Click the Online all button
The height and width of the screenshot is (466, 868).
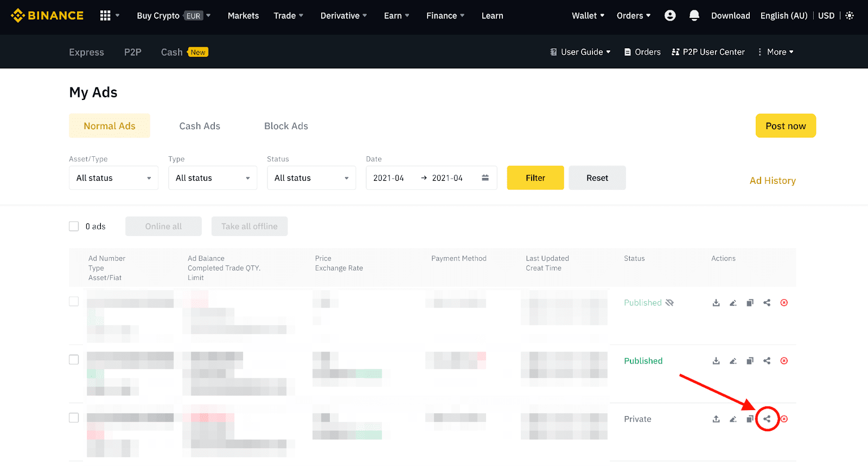pyautogui.click(x=163, y=226)
